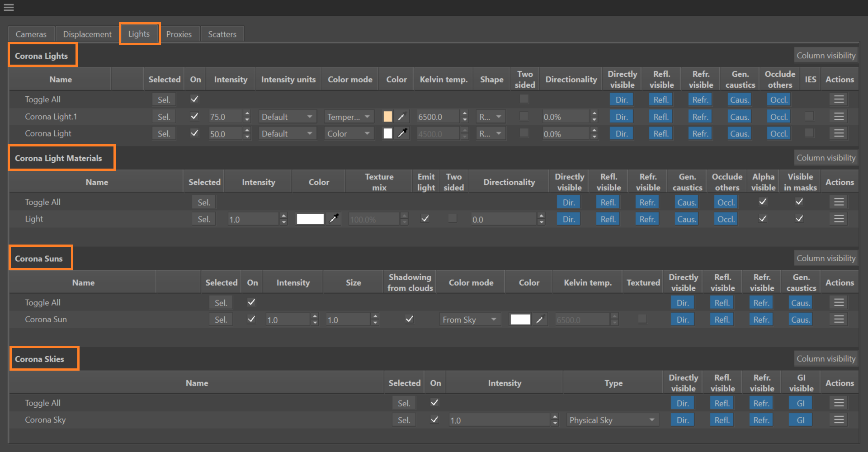Pick color with eyedropper for Corona Sun

click(x=539, y=320)
